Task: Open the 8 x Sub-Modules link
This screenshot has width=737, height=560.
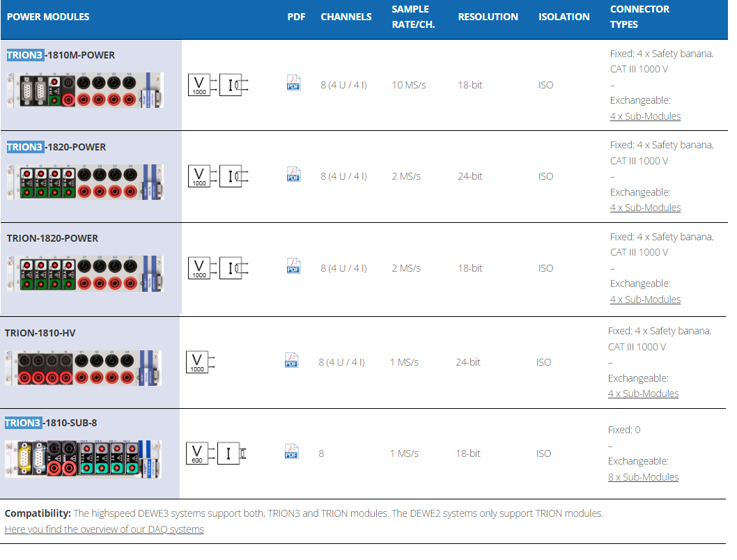Action: point(643,477)
